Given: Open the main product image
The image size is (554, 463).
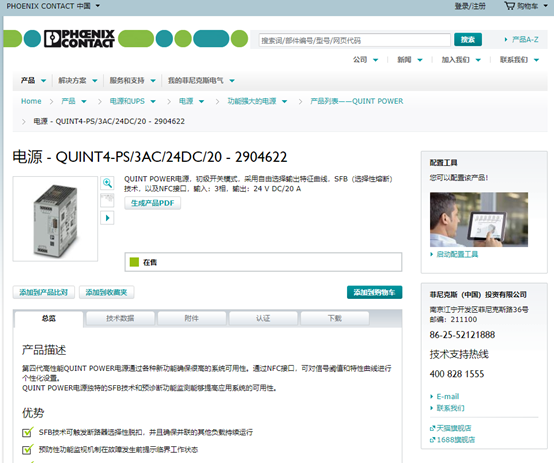Looking at the screenshot, I should click(55, 219).
